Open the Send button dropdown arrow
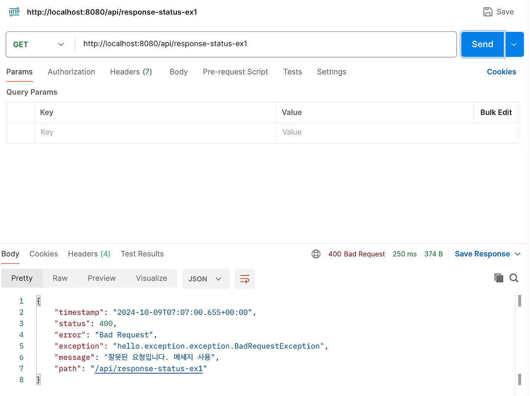The image size is (532, 396). click(x=515, y=44)
